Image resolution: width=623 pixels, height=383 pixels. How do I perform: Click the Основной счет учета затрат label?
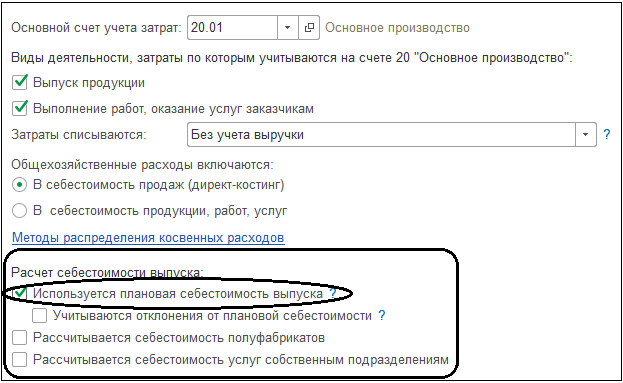click(96, 28)
